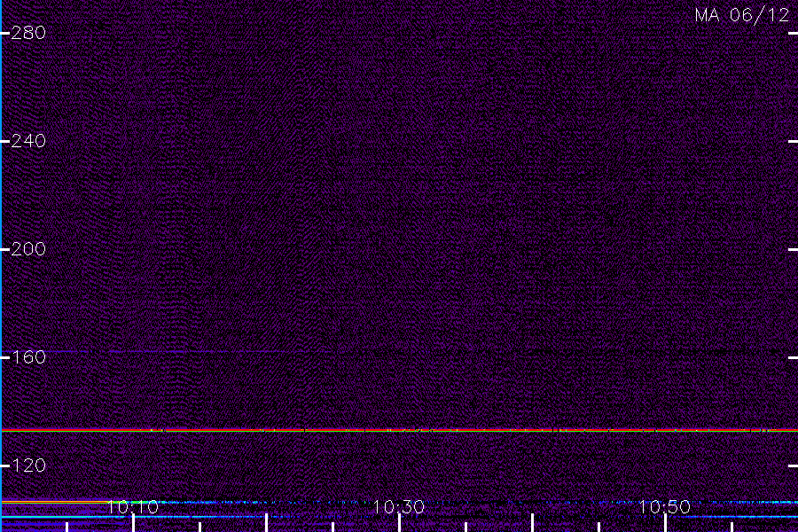Click the MA 06/12 date stamp
The width and height of the screenshot is (798, 532).
pos(742,15)
